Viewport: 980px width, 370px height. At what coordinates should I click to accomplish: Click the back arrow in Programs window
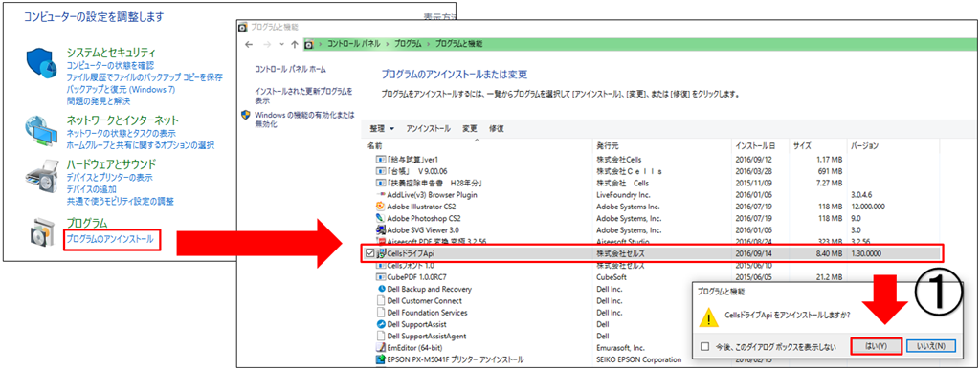[248, 44]
